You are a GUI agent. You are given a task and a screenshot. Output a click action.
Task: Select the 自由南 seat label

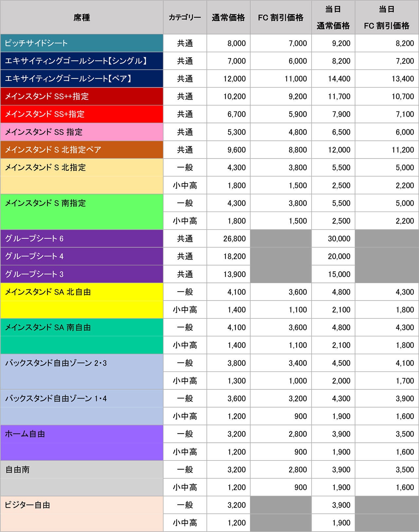click(82, 478)
